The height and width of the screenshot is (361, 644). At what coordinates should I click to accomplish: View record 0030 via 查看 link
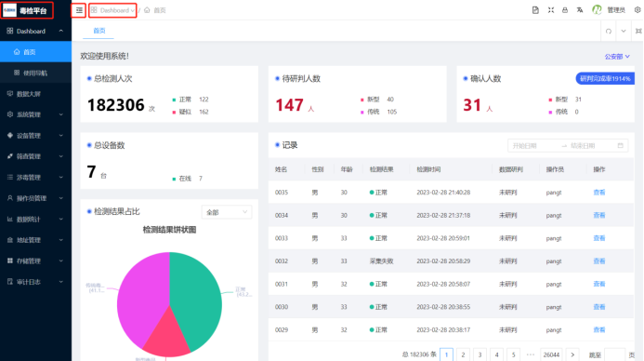[598, 307]
